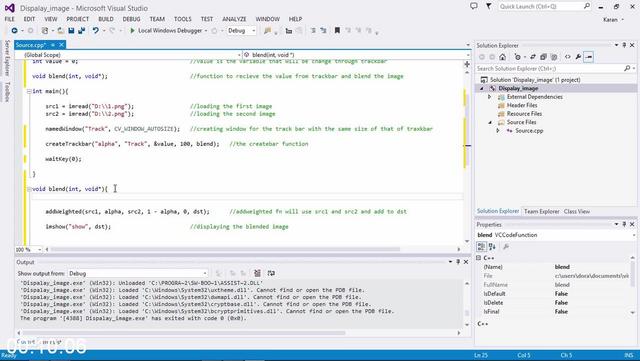Switch to Team Explorer tab
The image size is (640, 361).
coord(541,212)
